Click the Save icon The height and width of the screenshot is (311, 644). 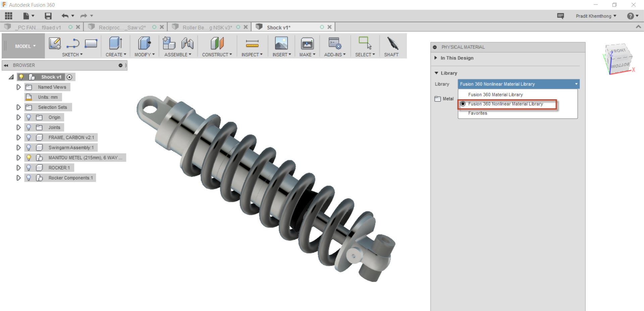tap(48, 16)
